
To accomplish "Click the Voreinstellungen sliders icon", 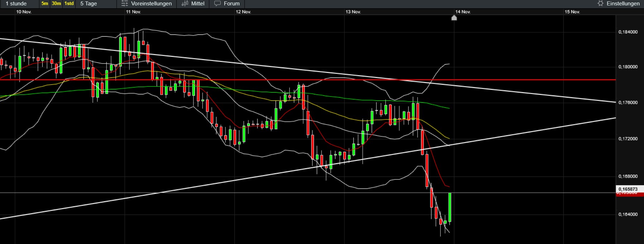I will [124, 4].
